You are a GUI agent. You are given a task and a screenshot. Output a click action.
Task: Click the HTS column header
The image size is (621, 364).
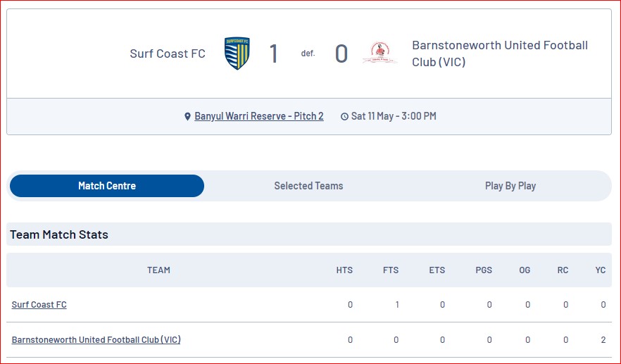(344, 270)
